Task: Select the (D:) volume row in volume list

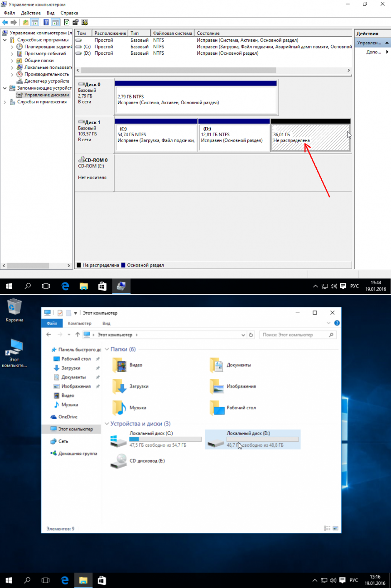Action: coord(214,53)
